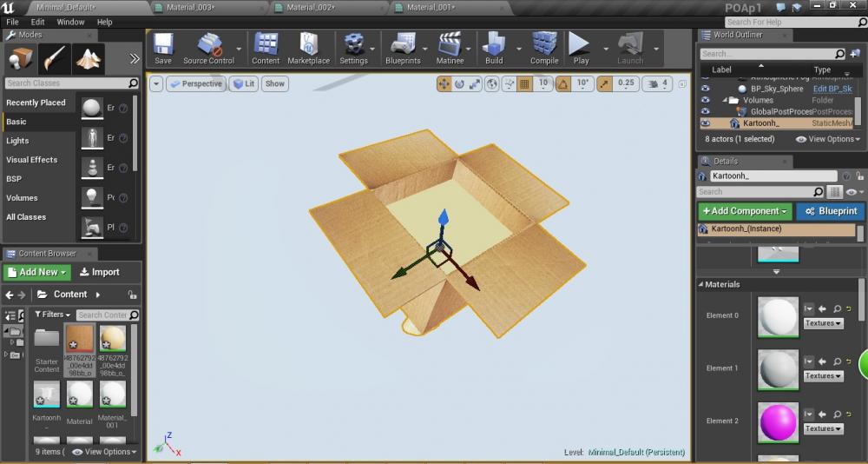The height and width of the screenshot is (464, 868).
Task: Click the Import button
Action: (x=99, y=272)
